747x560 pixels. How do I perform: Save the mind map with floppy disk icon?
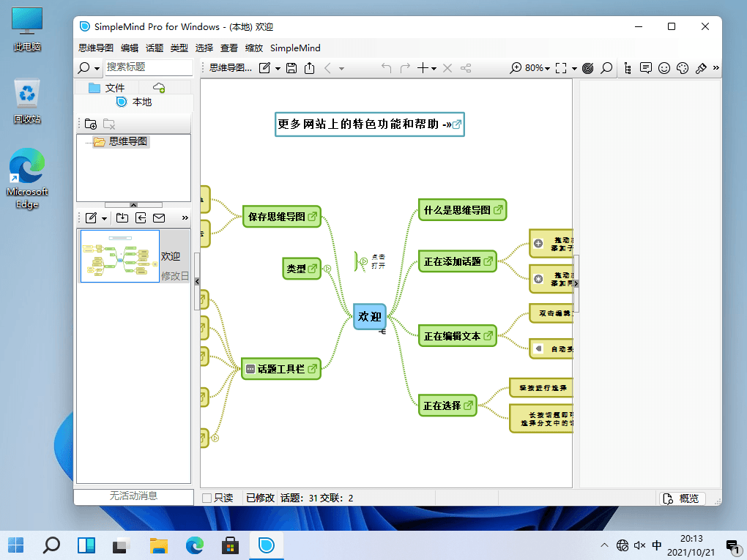[x=291, y=68]
